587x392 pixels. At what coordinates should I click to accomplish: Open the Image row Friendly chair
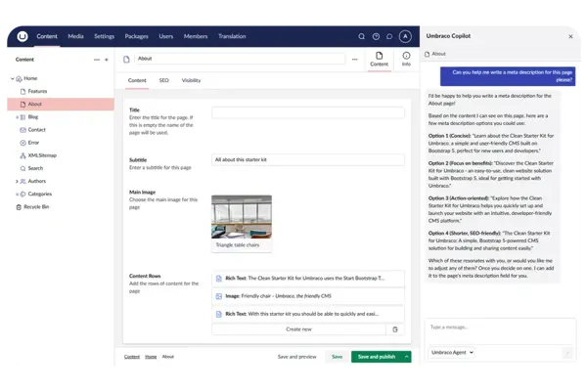[308, 296]
